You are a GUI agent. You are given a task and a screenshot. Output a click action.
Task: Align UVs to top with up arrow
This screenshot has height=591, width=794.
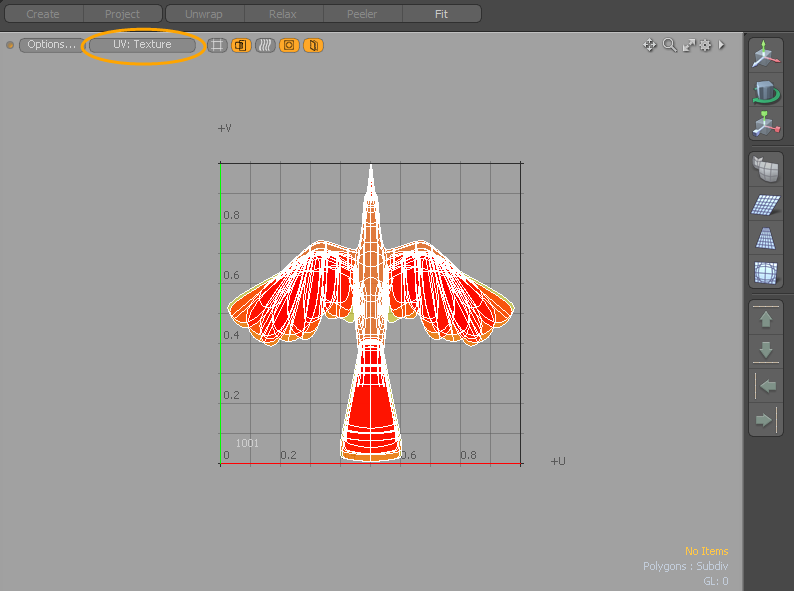766,320
